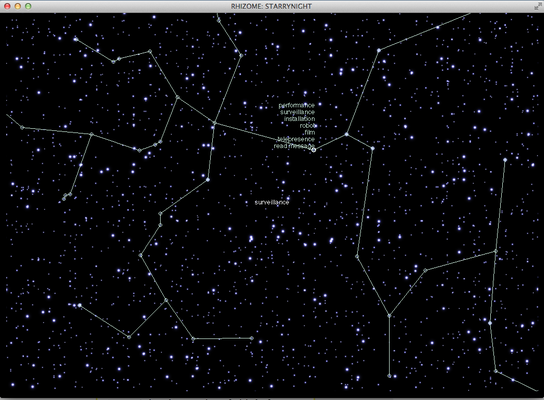The height and width of the screenshot is (400, 544).
Task: Click the star where the right-hand Y-shaped lines meet
Action: (x=389, y=316)
